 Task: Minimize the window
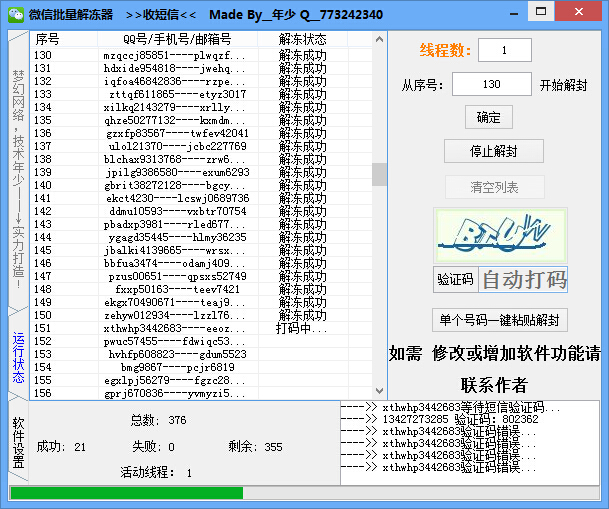(514, 14)
